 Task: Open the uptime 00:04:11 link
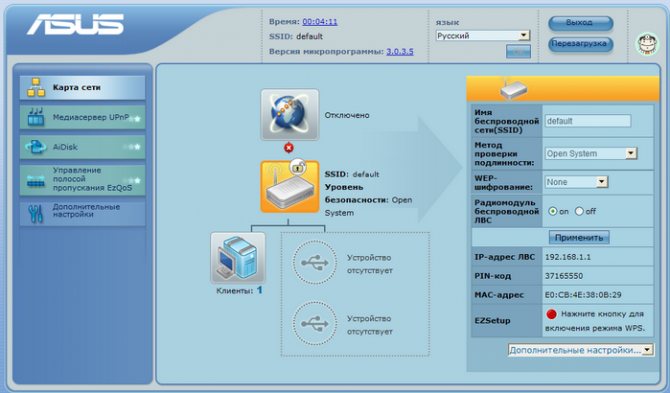pyautogui.click(x=320, y=21)
